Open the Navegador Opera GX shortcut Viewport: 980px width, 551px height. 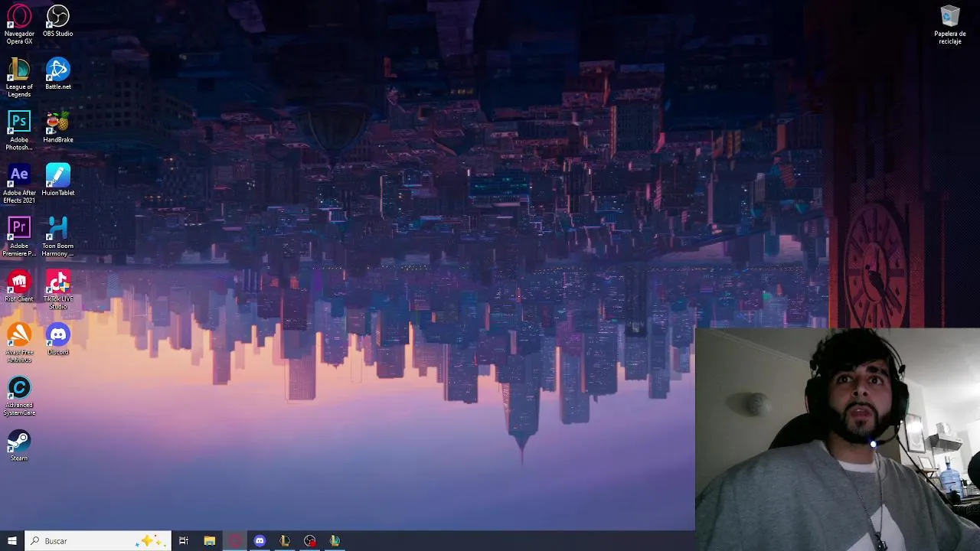[x=19, y=24]
